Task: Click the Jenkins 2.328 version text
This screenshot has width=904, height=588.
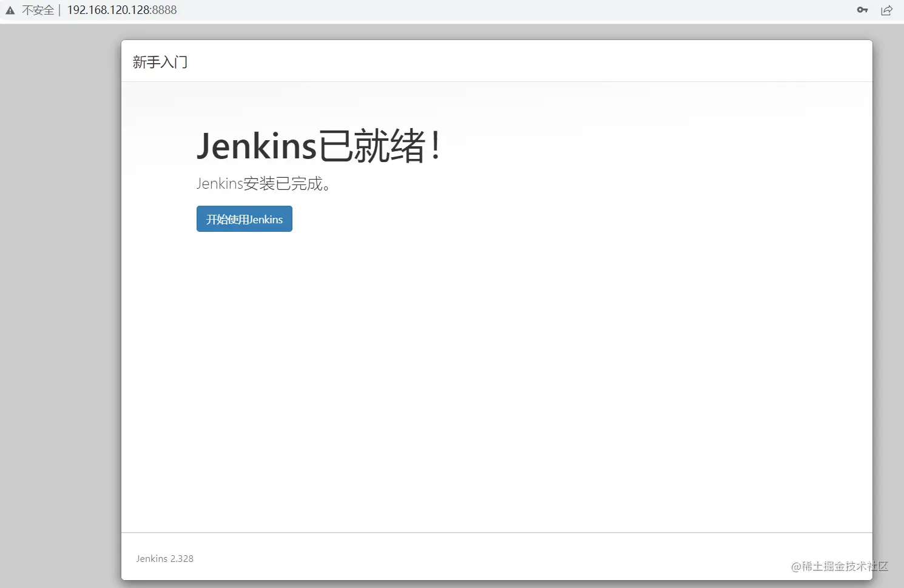Action: [x=165, y=559]
